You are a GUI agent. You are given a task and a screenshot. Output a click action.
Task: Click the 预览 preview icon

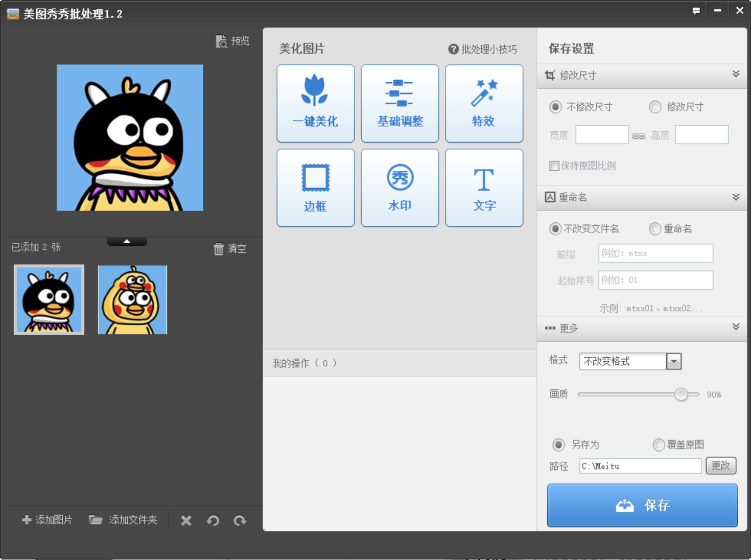pyautogui.click(x=221, y=41)
